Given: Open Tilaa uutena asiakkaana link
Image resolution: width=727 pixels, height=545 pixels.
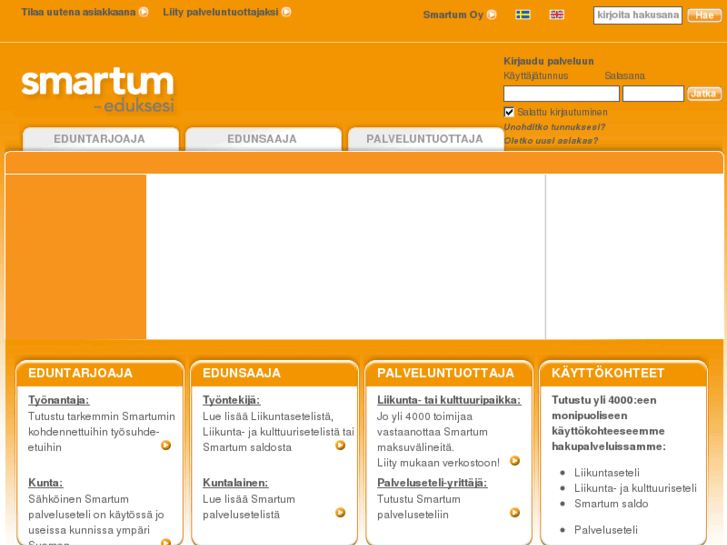Looking at the screenshot, I should pos(78,12).
